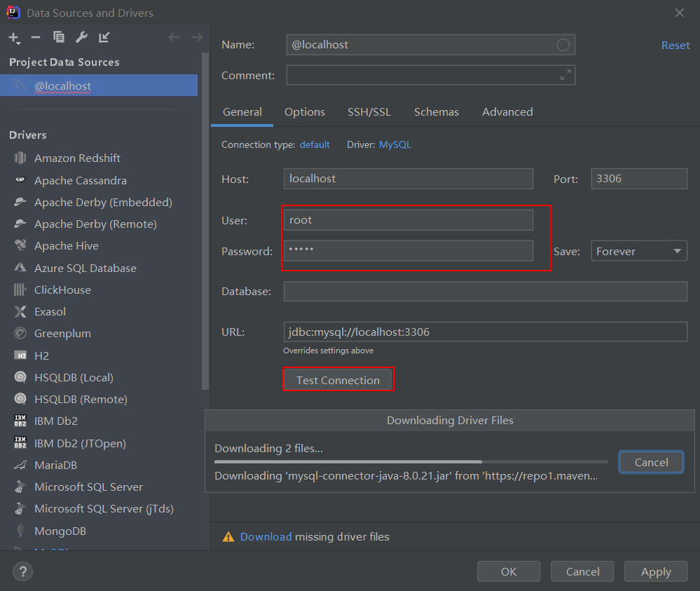This screenshot has width=700, height=591.
Task: Click the Apply button
Action: click(656, 571)
